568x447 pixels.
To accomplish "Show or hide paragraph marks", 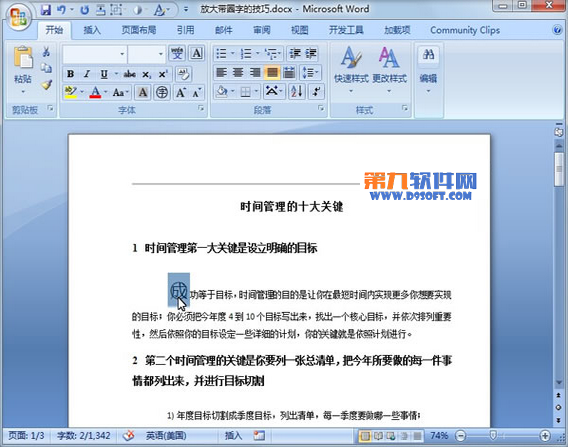I will click(316, 92).
